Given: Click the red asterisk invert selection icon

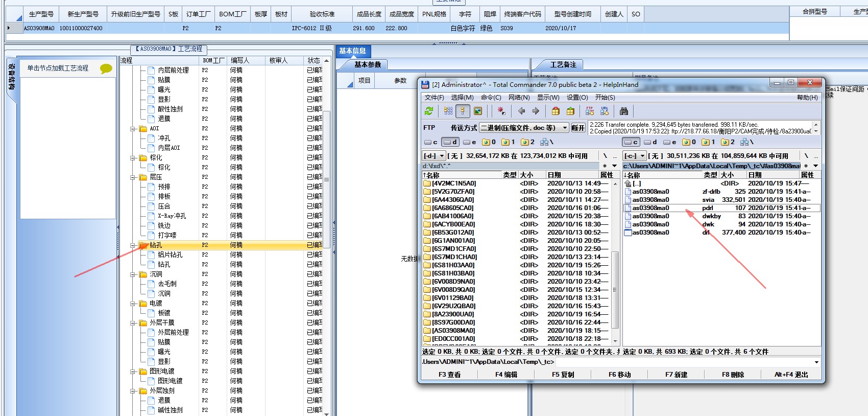Looking at the screenshot, I should tap(501, 111).
